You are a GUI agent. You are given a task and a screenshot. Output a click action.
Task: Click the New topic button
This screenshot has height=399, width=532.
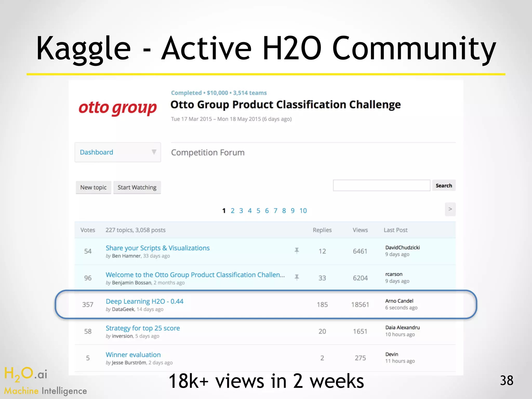pos(94,187)
